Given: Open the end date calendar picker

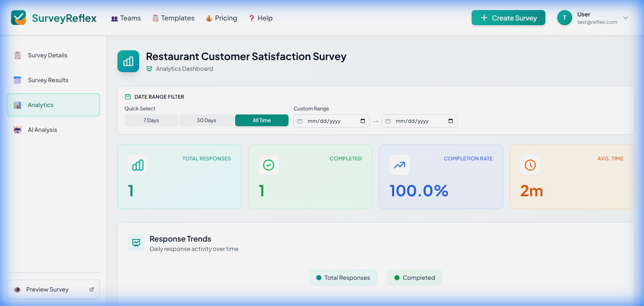Looking at the screenshot, I should click(451, 121).
